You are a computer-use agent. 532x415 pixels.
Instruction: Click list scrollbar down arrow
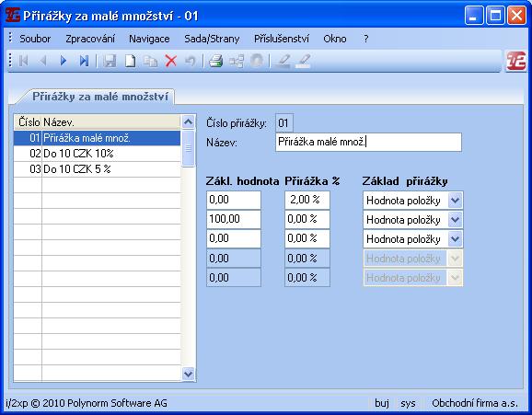188,374
